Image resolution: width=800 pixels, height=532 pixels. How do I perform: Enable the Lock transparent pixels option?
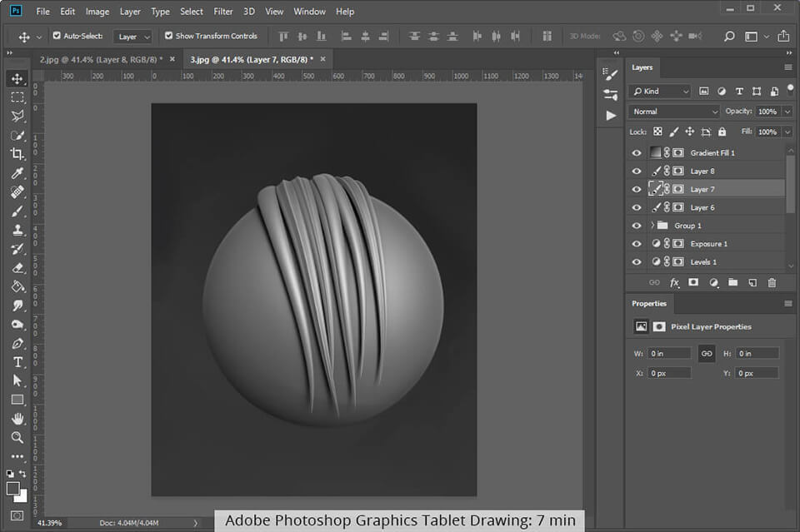657,131
